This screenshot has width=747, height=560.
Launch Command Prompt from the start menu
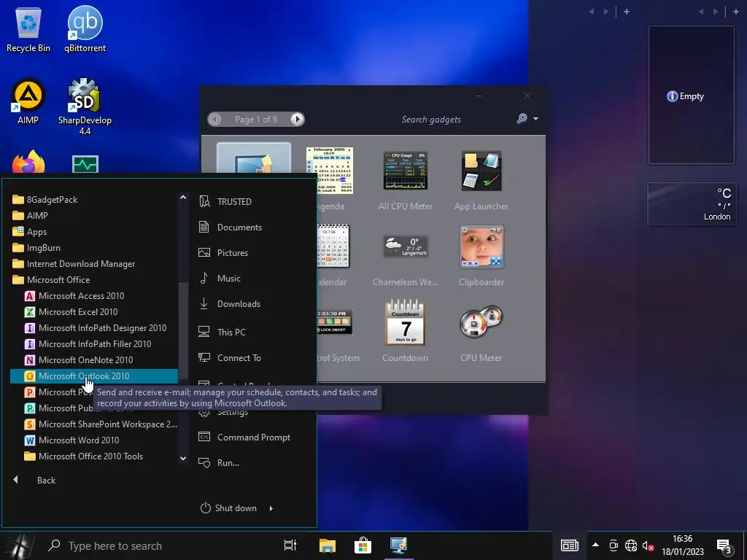(244, 437)
